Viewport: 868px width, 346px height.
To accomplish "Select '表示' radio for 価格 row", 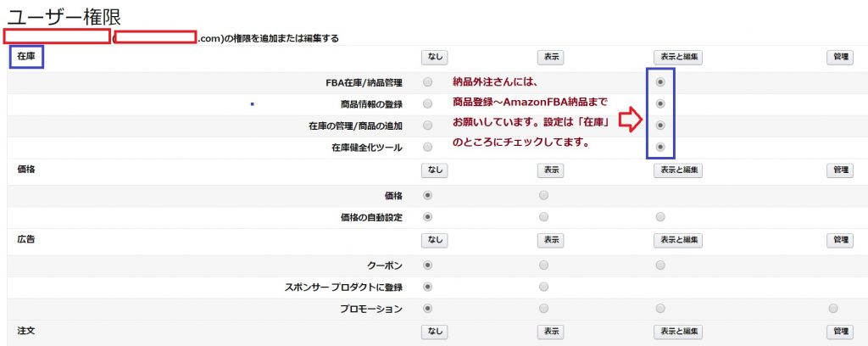I will (543, 195).
